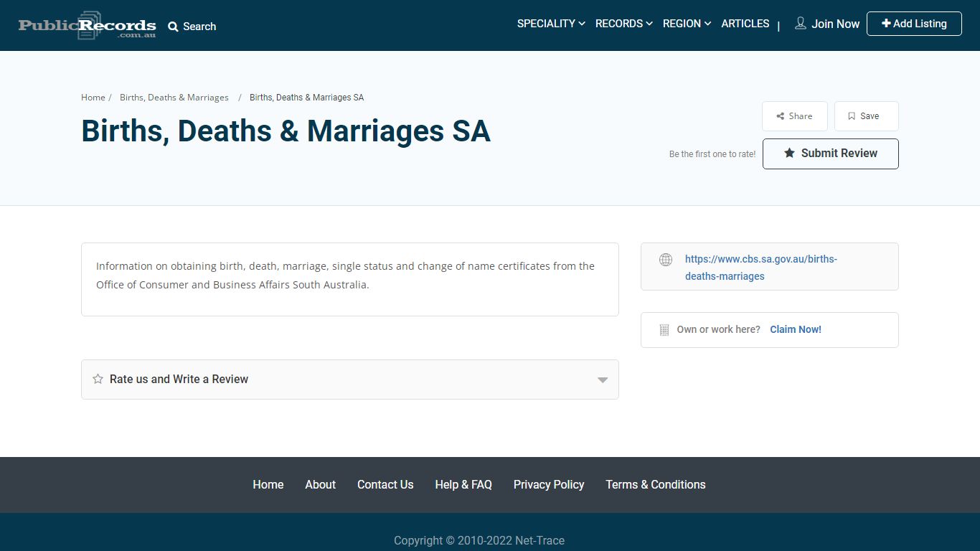Click the globe website icon

tap(666, 260)
